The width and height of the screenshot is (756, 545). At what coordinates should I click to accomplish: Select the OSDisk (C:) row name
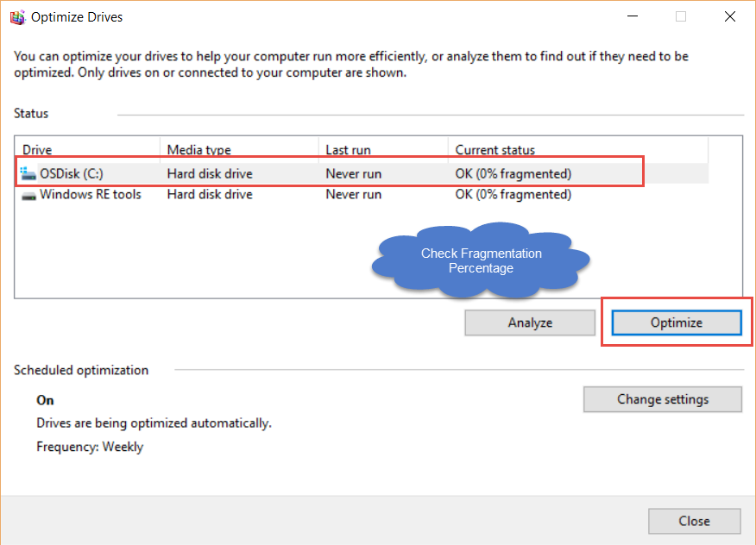(72, 173)
